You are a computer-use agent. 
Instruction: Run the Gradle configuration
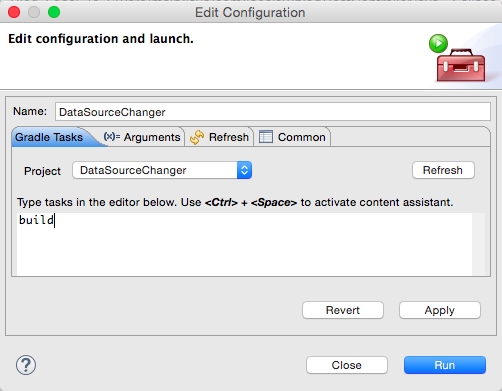click(445, 365)
